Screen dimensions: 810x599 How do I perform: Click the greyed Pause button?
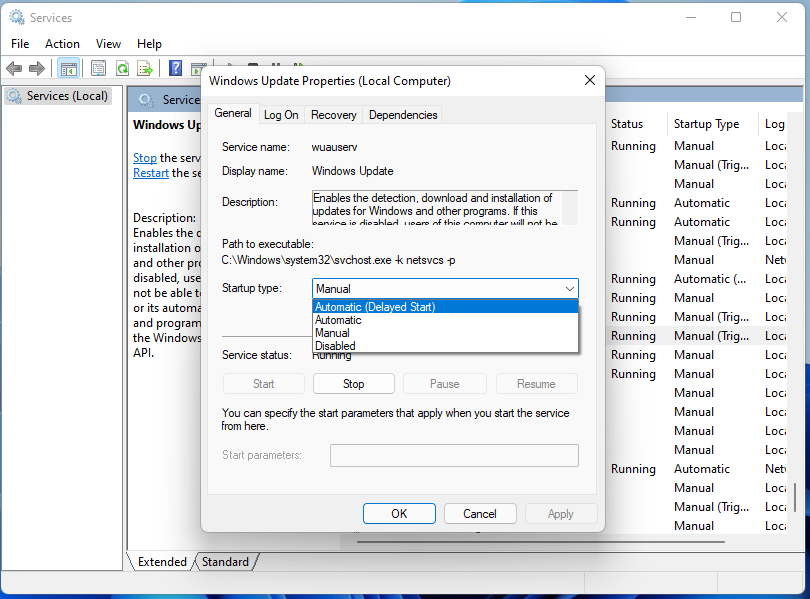tap(444, 384)
